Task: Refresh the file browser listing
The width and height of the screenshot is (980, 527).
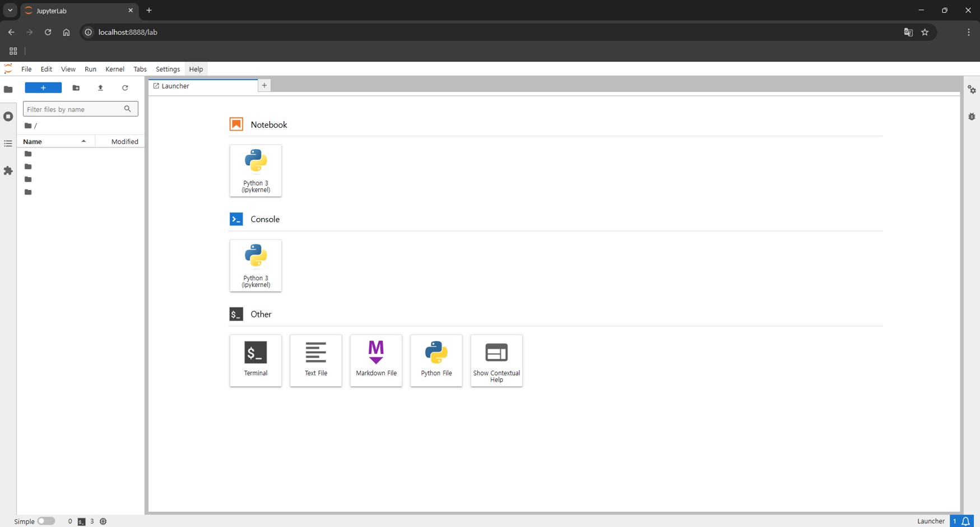Action: tap(125, 88)
